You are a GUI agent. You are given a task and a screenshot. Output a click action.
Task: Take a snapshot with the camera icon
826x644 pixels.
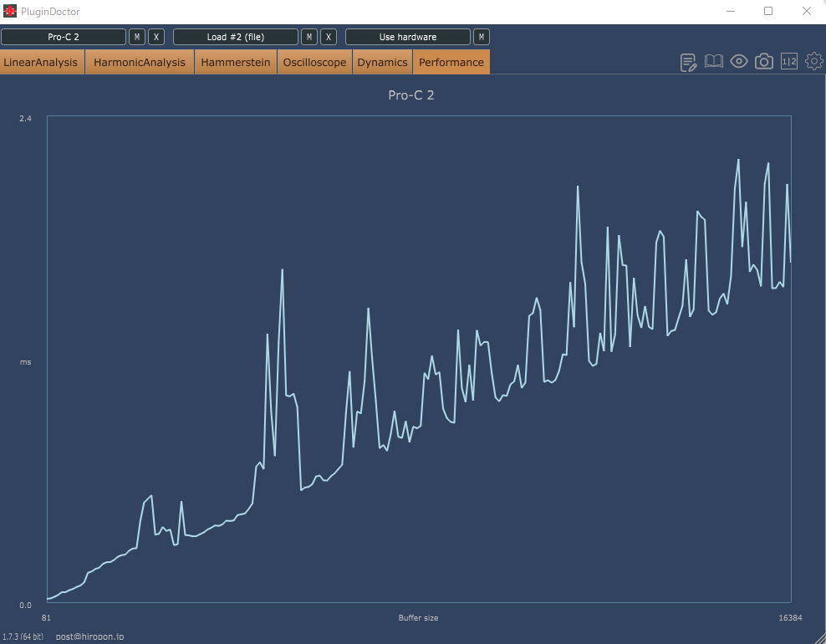(764, 62)
